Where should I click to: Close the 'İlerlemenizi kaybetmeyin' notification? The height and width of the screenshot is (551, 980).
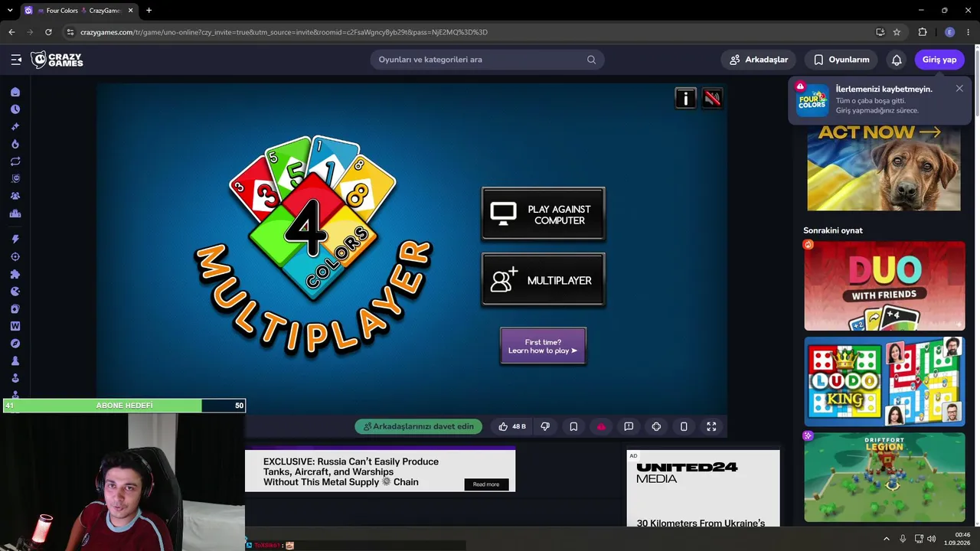(959, 89)
